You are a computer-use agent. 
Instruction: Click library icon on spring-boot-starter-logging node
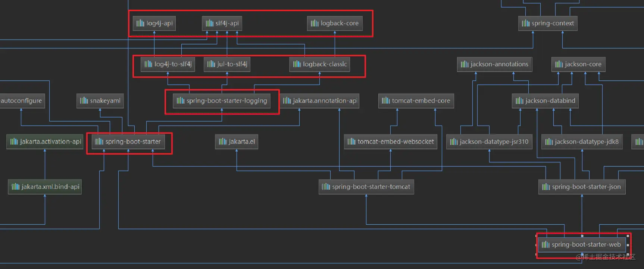point(181,101)
